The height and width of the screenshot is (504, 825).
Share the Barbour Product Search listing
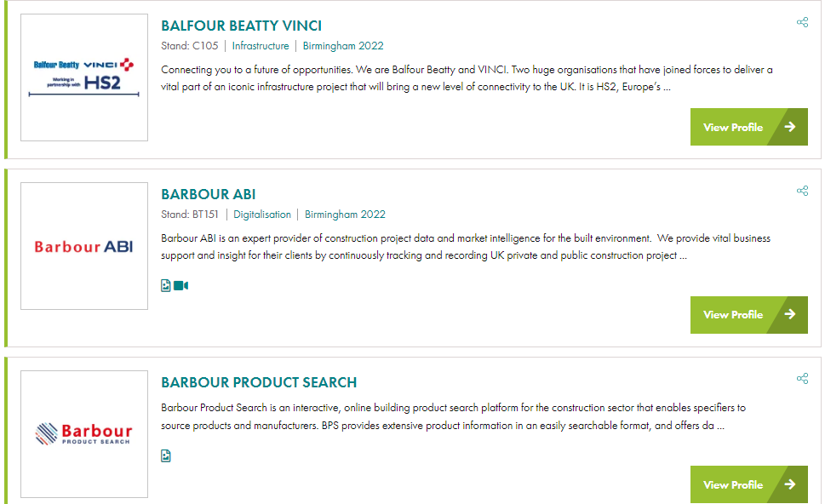(802, 378)
